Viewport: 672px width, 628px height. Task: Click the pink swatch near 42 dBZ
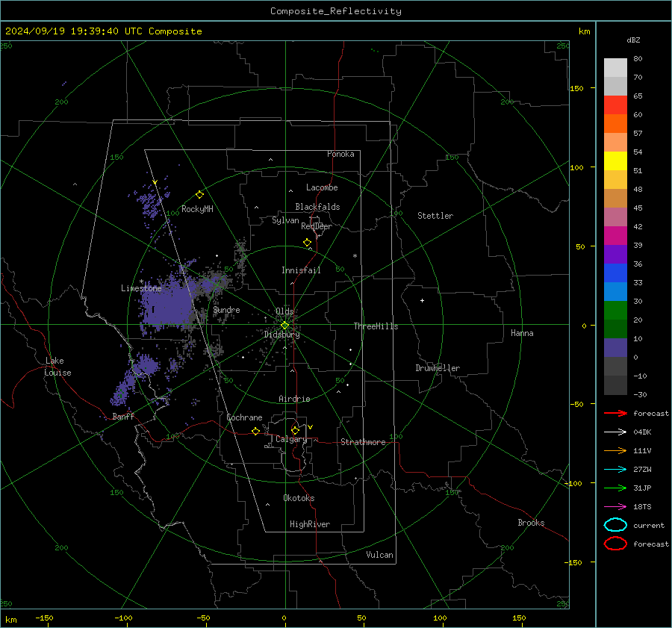(615, 217)
